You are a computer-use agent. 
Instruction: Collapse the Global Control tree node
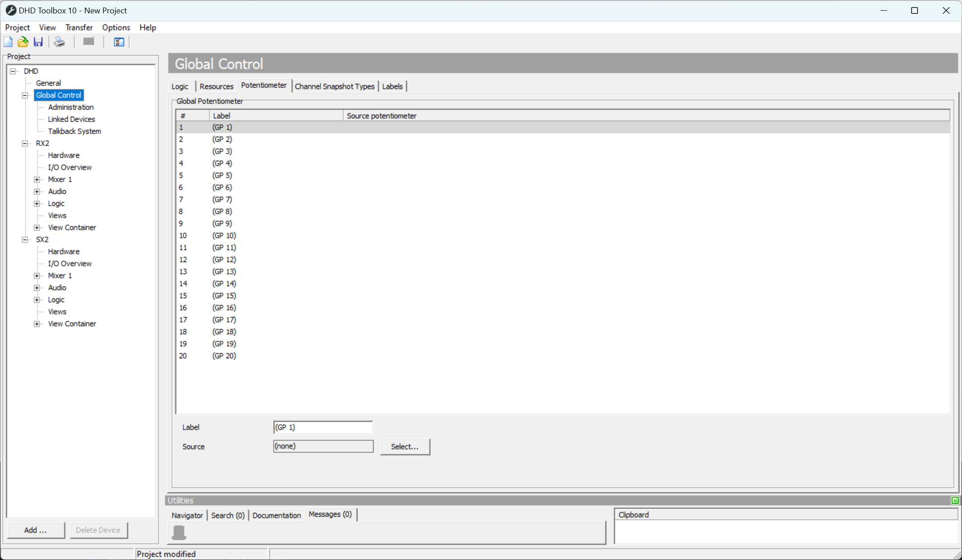click(x=25, y=95)
